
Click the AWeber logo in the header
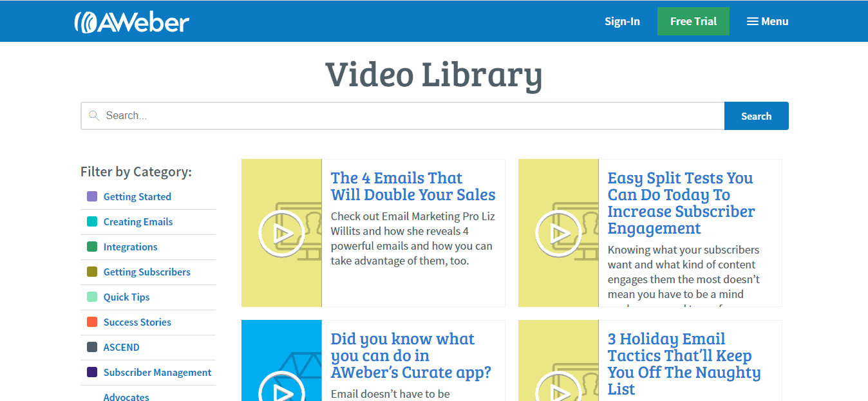[x=132, y=21]
